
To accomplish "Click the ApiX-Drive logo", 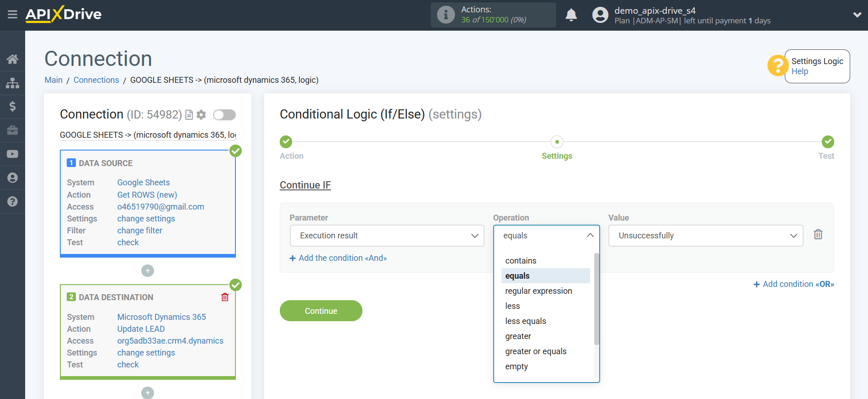I will click(64, 14).
